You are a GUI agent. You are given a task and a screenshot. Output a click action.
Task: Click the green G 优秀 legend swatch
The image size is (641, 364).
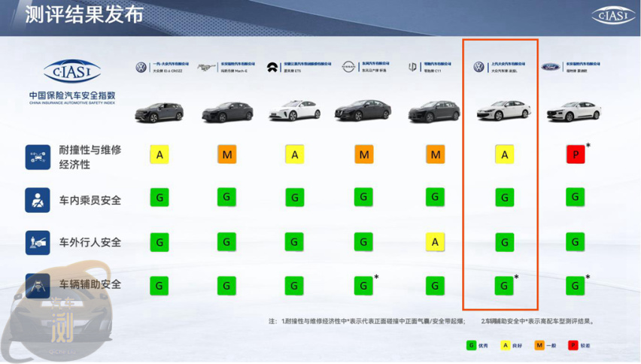472,345
